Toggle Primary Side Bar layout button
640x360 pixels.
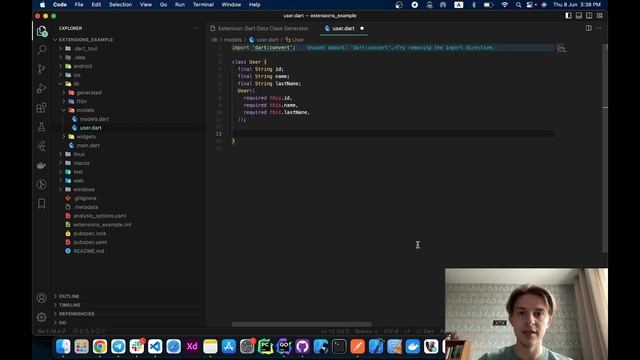point(568,16)
